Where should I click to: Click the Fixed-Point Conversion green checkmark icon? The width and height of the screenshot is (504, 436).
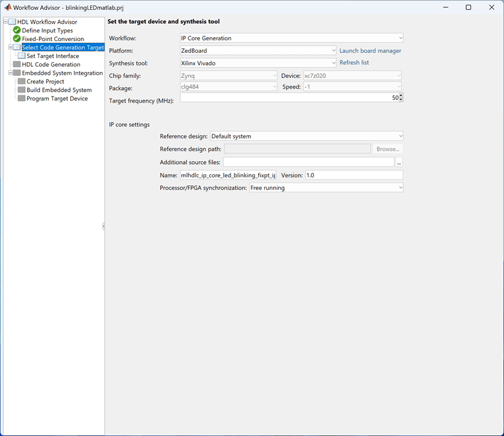coord(17,39)
